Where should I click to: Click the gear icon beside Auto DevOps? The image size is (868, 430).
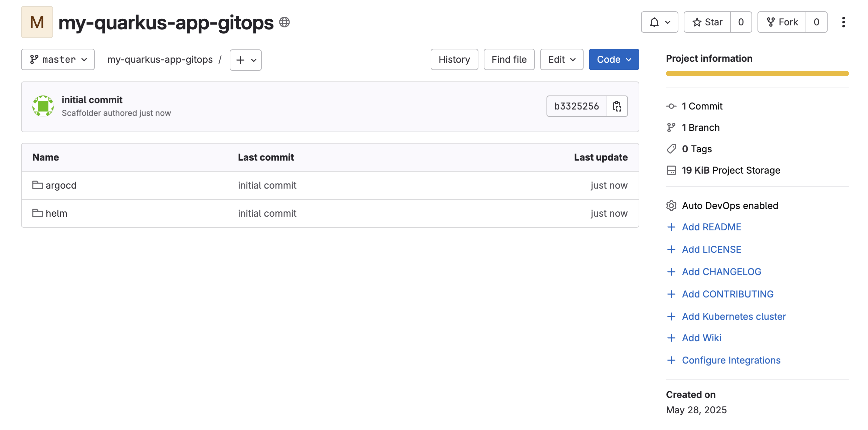(671, 206)
